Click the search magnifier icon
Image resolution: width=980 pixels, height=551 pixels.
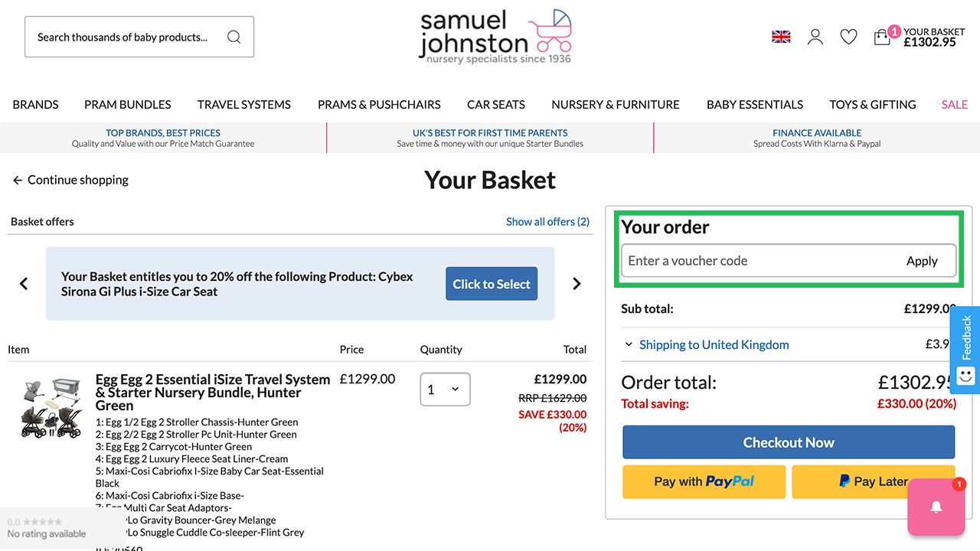[234, 37]
